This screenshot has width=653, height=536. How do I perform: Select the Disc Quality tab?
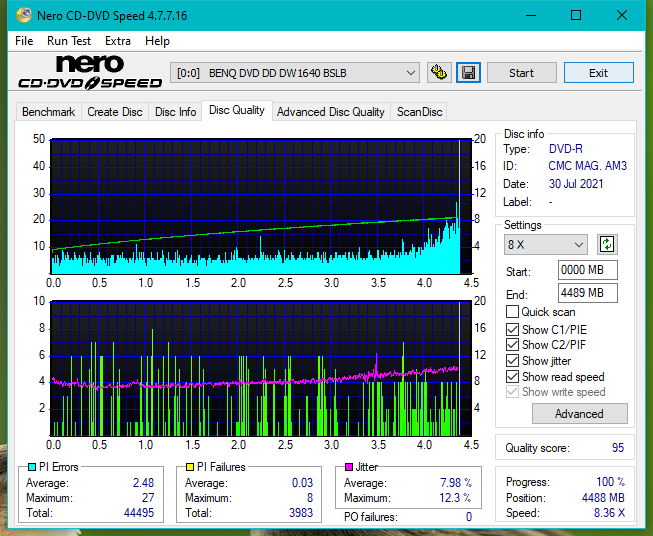pyautogui.click(x=237, y=110)
